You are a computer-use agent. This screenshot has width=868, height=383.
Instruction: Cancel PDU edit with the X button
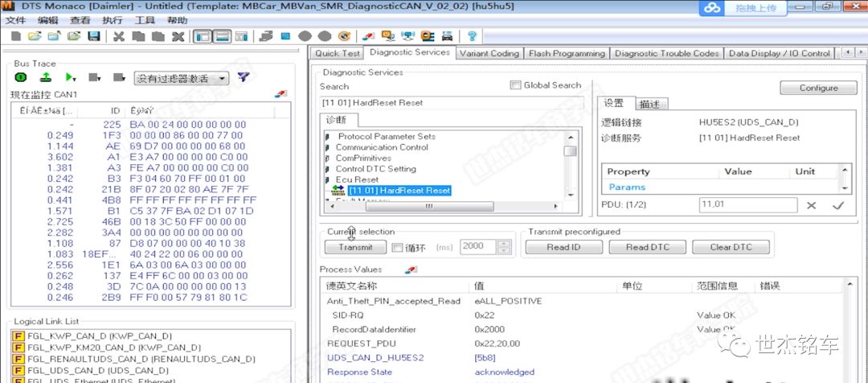click(x=812, y=205)
